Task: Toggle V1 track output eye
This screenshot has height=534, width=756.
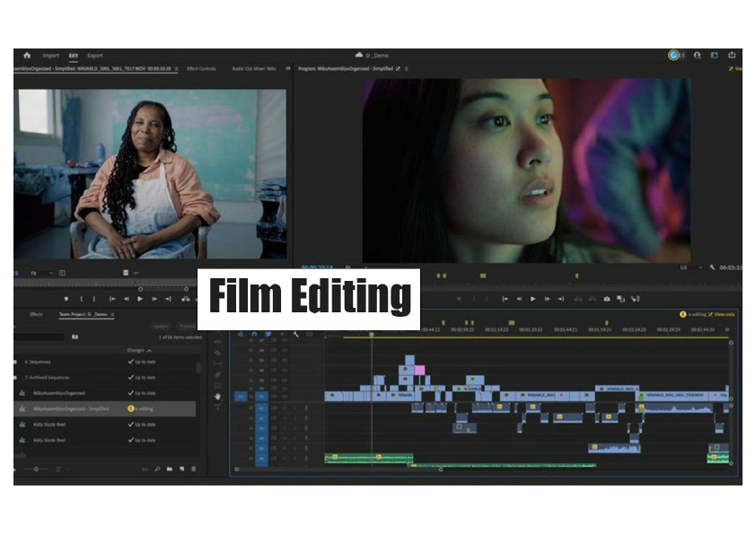Action: point(285,396)
